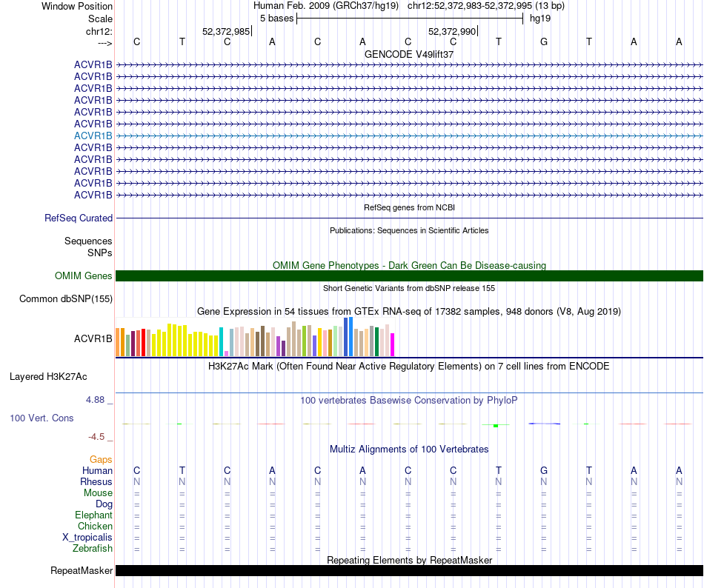704x588 pixels.
Task: Click the bright green downward PhyloP bar
Action: pyautogui.click(x=496, y=425)
